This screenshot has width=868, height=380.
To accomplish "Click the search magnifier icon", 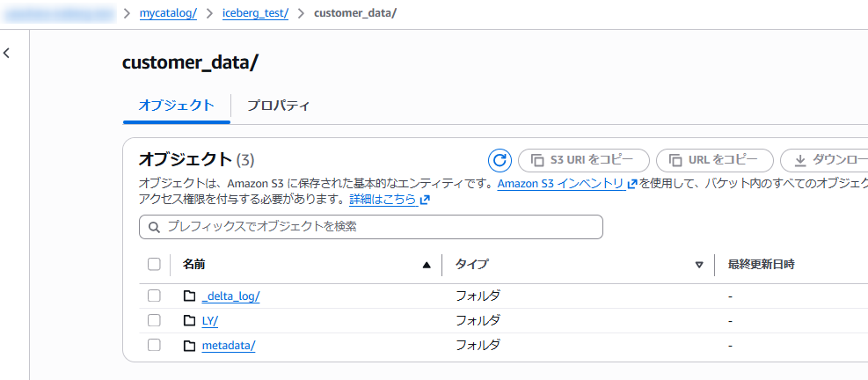I will pos(155,227).
